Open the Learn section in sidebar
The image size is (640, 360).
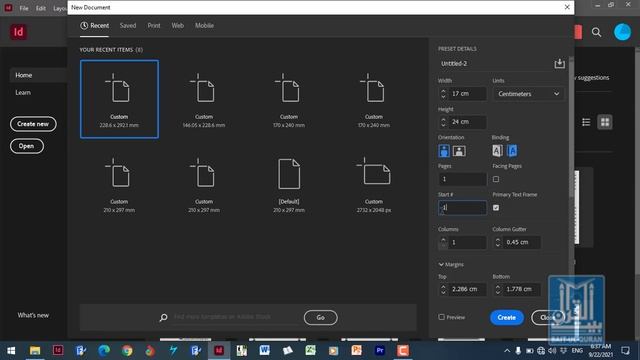point(23,93)
